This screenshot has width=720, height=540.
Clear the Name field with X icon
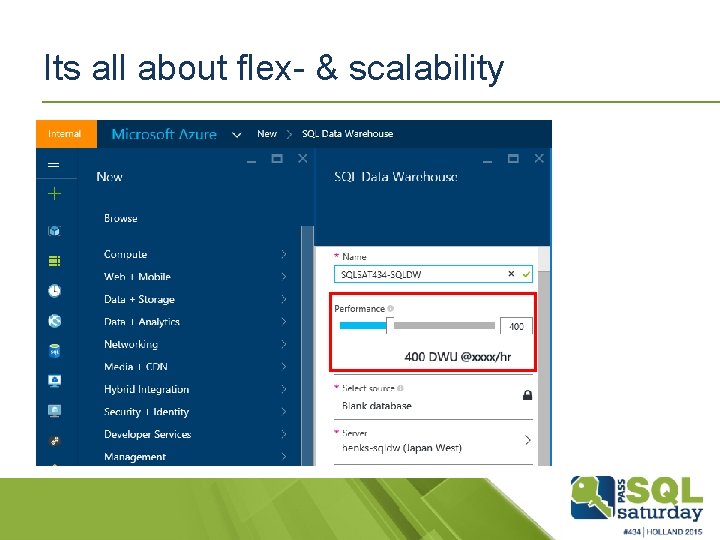511,274
